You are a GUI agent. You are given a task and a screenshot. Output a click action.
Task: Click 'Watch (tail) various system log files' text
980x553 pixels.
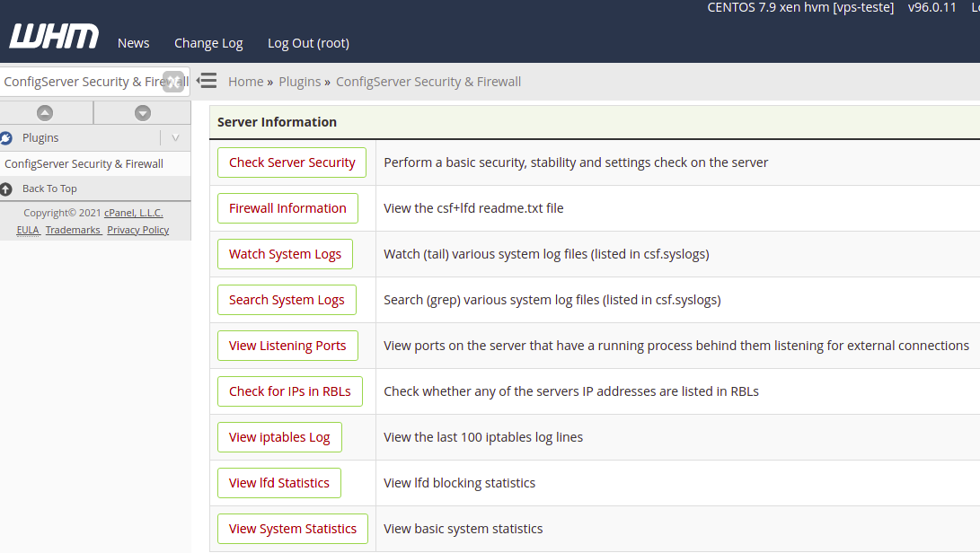pyautogui.click(x=546, y=254)
